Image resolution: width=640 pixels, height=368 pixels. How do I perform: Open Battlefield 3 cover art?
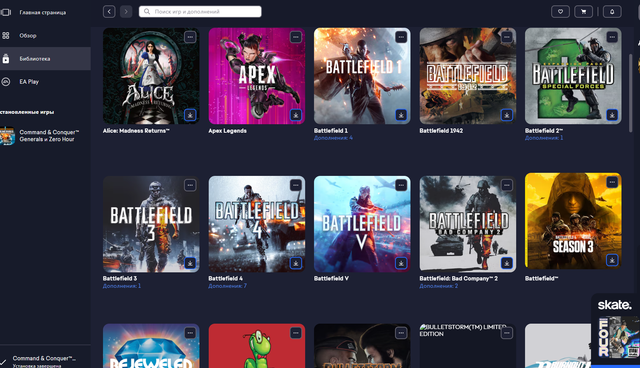(151, 224)
